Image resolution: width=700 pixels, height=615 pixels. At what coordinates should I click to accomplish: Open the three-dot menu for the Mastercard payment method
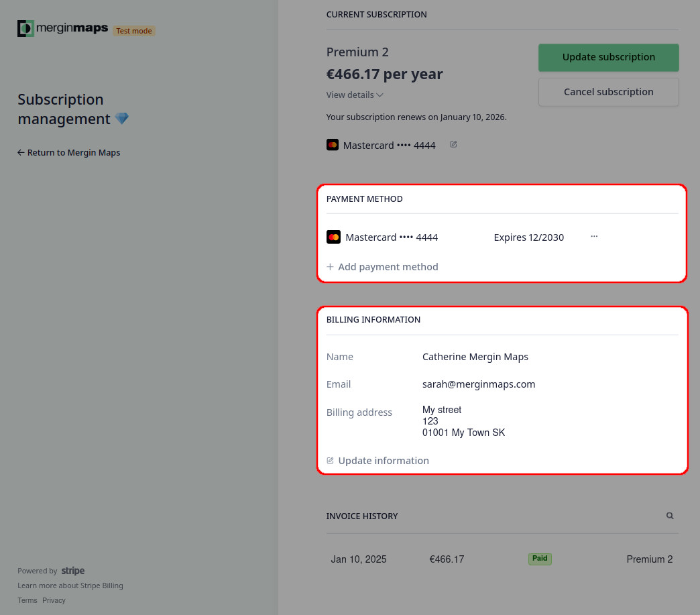coord(594,236)
